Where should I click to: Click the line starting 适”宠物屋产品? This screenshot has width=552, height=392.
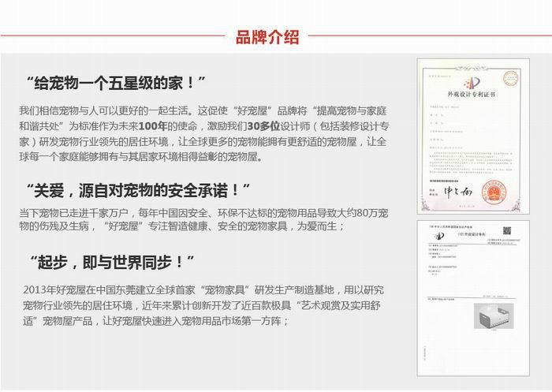pyautogui.click(x=156, y=321)
